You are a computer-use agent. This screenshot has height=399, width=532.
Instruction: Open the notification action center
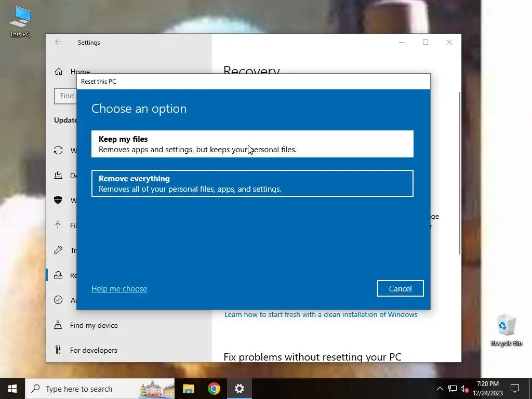[x=515, y=389]
